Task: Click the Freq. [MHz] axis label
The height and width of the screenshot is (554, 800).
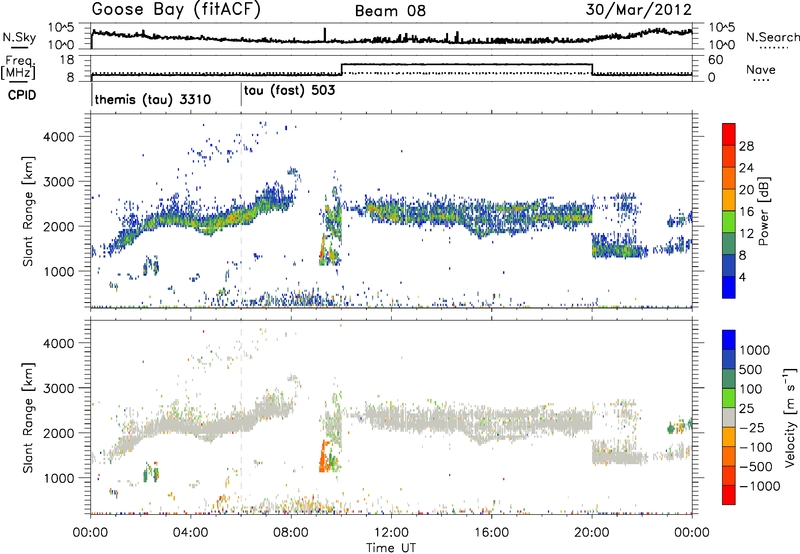Action: click(18, 68)
